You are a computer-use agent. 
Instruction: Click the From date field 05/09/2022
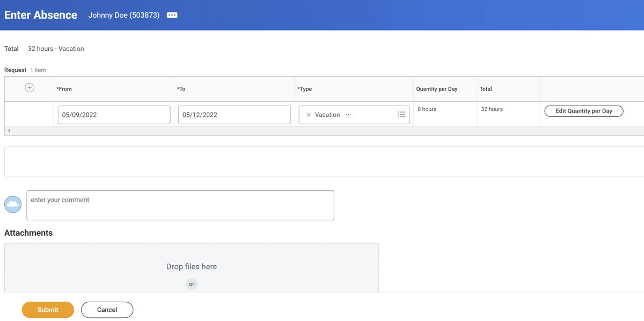[114, 115]
